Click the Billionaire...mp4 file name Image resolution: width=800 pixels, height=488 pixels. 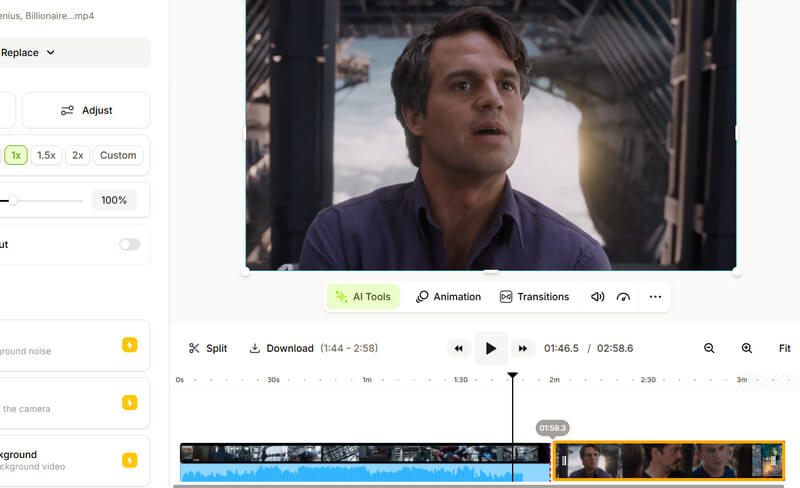pos(47,16)
